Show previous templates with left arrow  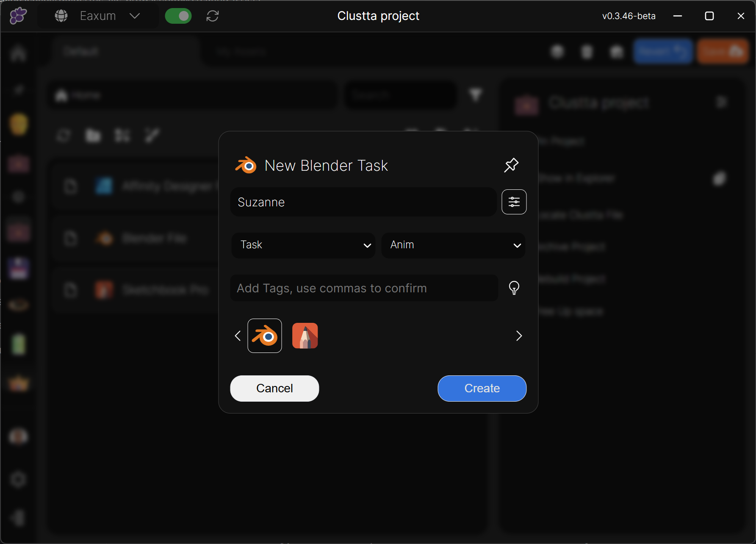(238, 336)
